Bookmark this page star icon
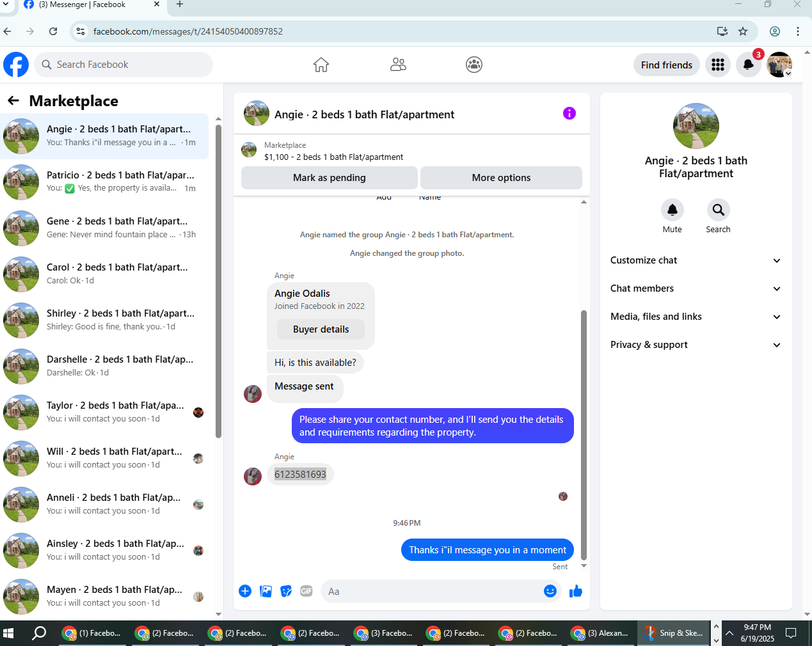812x646 pixels. tap(743, 31)
